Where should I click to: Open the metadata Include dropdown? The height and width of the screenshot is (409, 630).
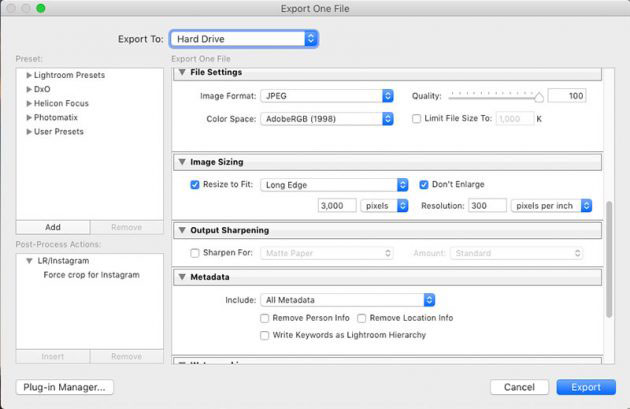348,300
